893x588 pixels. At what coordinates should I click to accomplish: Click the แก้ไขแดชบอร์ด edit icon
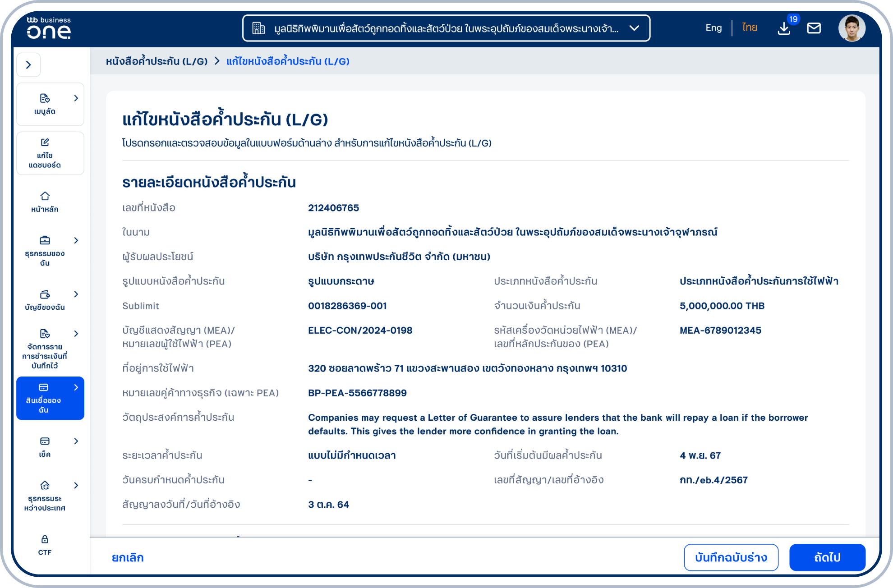click(x=45, y=142)
